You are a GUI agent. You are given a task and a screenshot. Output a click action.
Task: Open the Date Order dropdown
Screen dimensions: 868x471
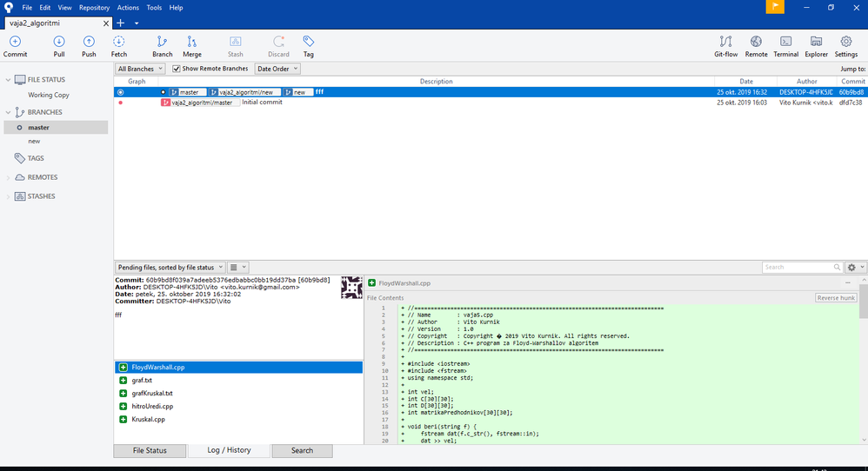277,69
